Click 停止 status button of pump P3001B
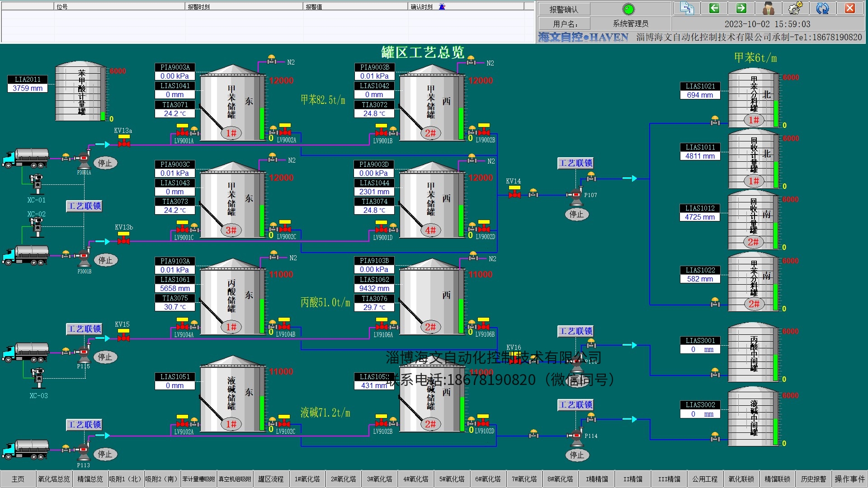 (x=106, y=260)
